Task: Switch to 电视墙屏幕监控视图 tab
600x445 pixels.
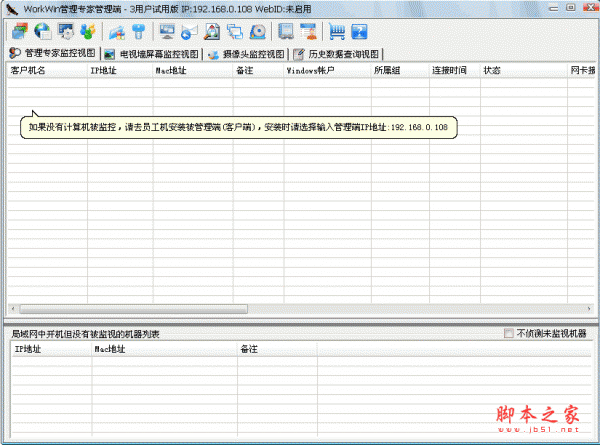Action: click(152, 54)
